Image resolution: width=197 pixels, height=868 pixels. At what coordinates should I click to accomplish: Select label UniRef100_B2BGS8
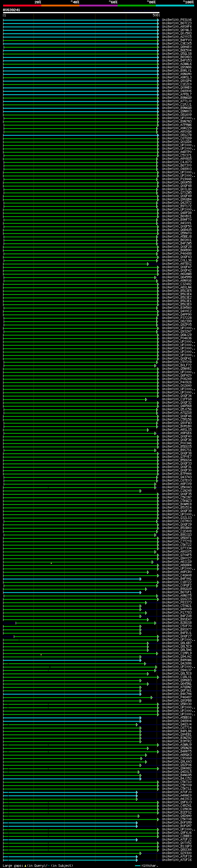click(177, 623)
